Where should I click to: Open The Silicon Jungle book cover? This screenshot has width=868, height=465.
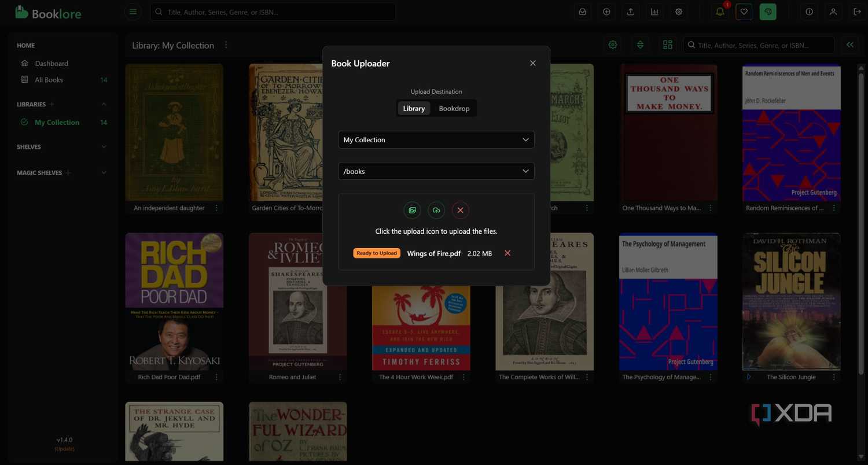792,301
